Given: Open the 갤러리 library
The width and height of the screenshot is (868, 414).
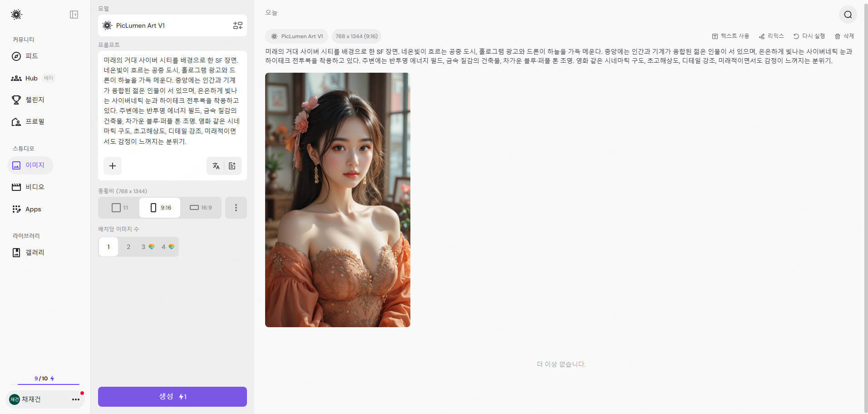Looking at the screenshot, I should coord(34,252).
